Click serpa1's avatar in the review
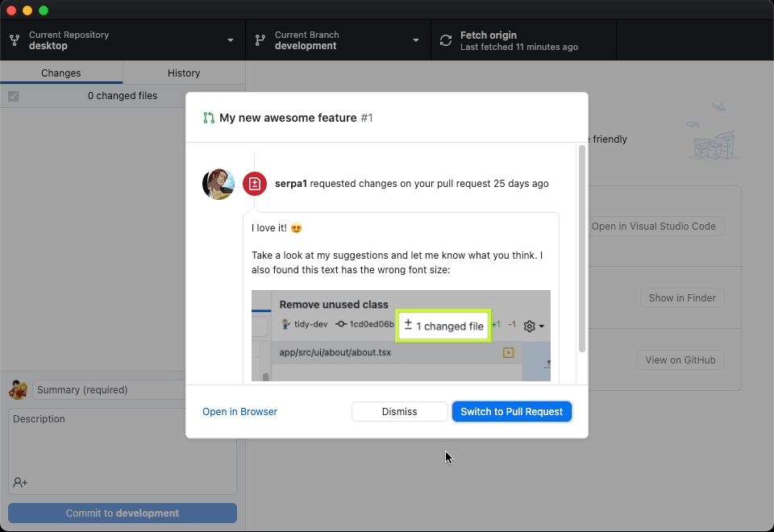 click(x=218, y=184)
